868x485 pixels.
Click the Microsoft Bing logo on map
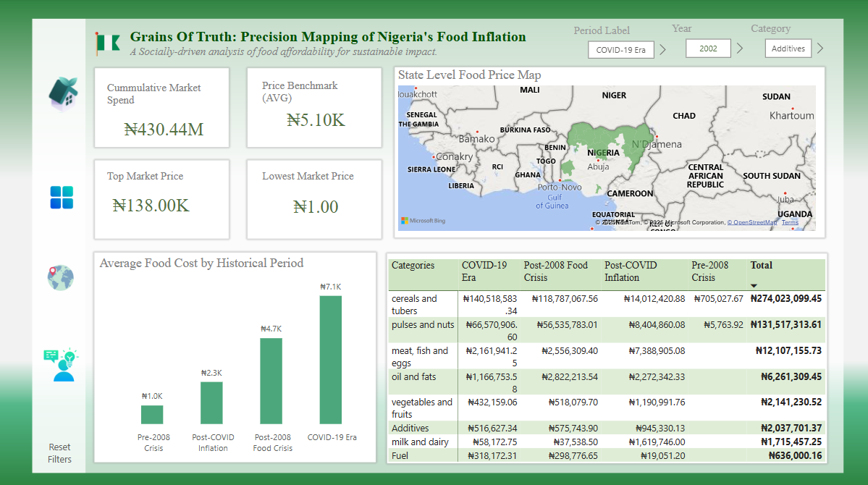pyautogui.click(x=424, y=220)
